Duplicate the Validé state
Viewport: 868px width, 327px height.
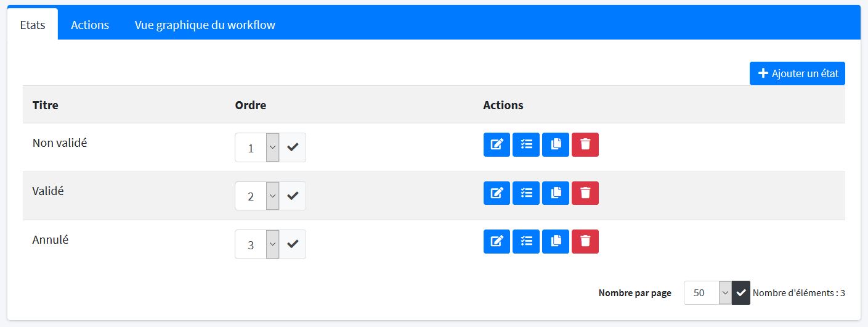tap(556, 193)
